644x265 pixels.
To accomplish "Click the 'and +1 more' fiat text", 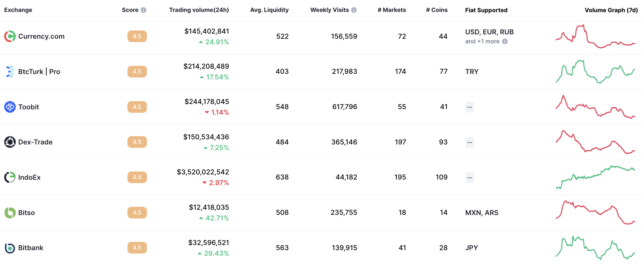I will pyautogui.click(x=482, y=41).
